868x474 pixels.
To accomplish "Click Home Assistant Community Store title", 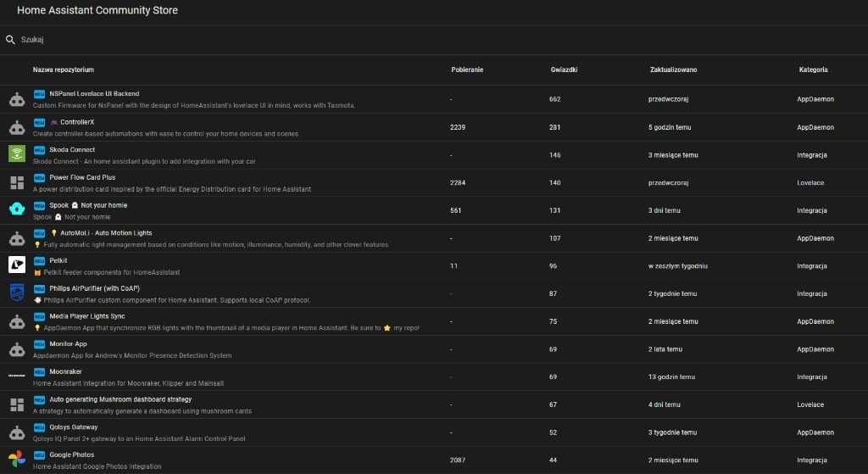I will (97, 10).
